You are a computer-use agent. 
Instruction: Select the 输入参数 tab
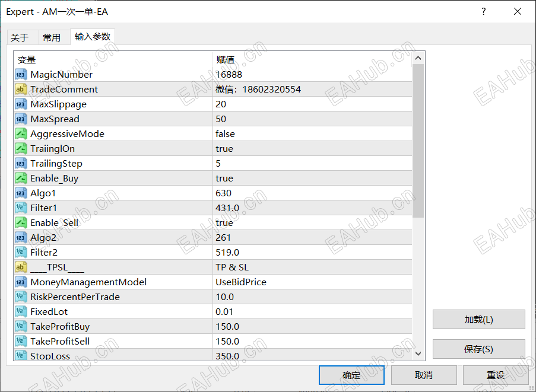coord(93,37)
